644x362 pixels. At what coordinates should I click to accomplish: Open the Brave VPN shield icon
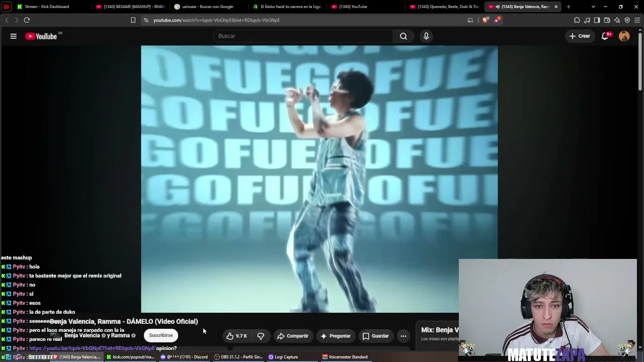(627, 20)
